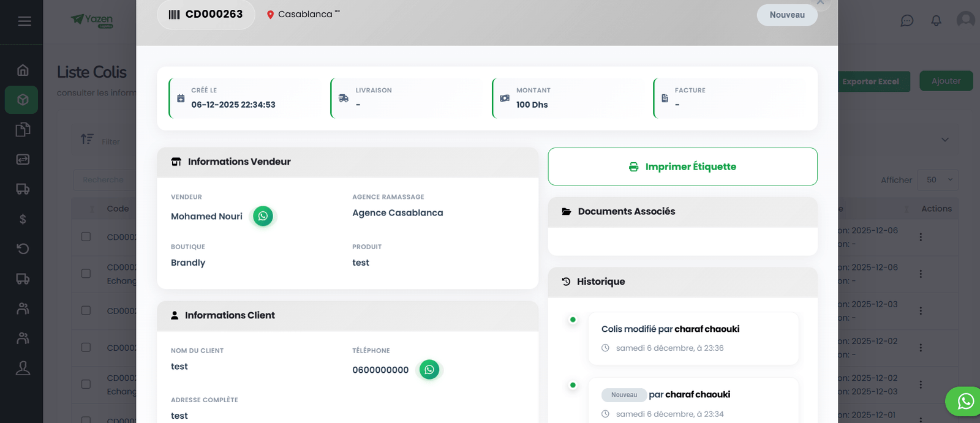The image size is (980, 423).
Task: Open floating WhatsApp support button
Action: [965, 401]
